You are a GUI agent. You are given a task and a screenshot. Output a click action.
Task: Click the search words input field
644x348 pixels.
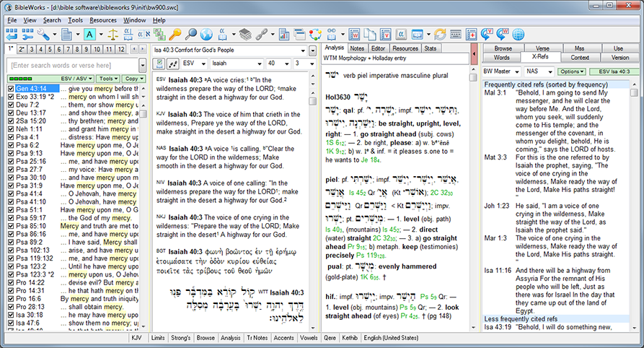tap(73, 66)
